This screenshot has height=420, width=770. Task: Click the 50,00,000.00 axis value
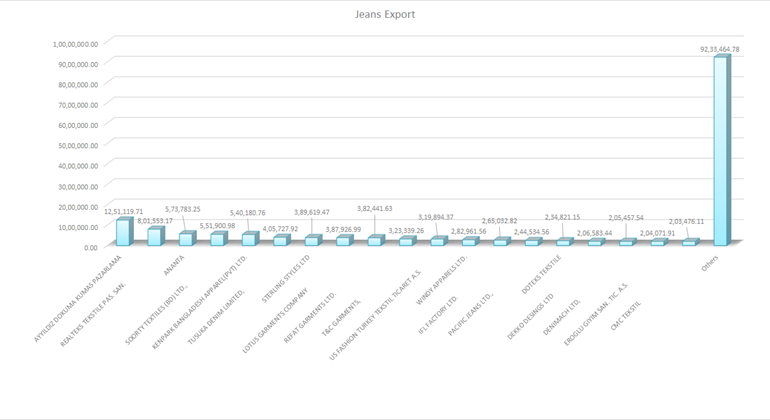[x=78, y=145]
